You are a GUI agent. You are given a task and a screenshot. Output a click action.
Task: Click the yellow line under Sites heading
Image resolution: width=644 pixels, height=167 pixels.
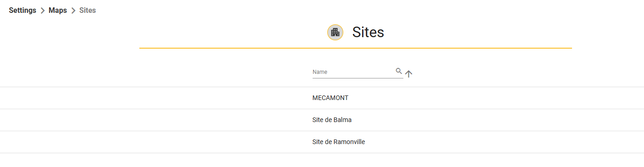click(356, 48)
